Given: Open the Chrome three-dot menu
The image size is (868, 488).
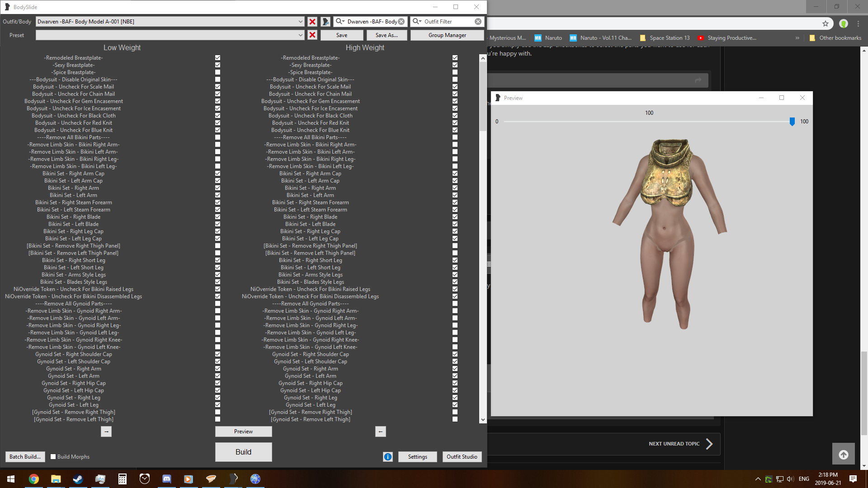Looking at the screenshot, I should [859, 23].
